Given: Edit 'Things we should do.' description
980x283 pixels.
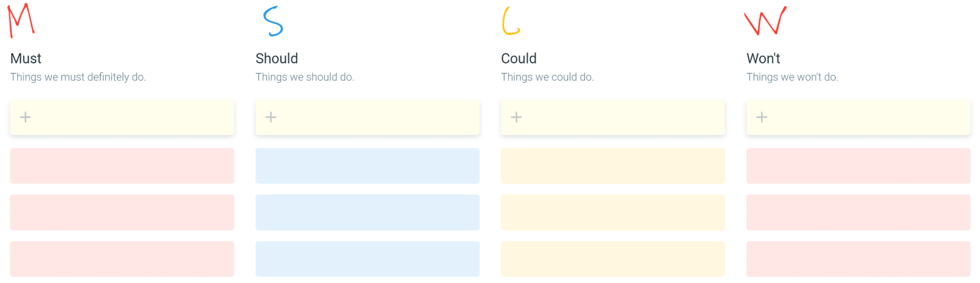Looking at the screenshot, I should pyautogui.click(x=305, y=77).
